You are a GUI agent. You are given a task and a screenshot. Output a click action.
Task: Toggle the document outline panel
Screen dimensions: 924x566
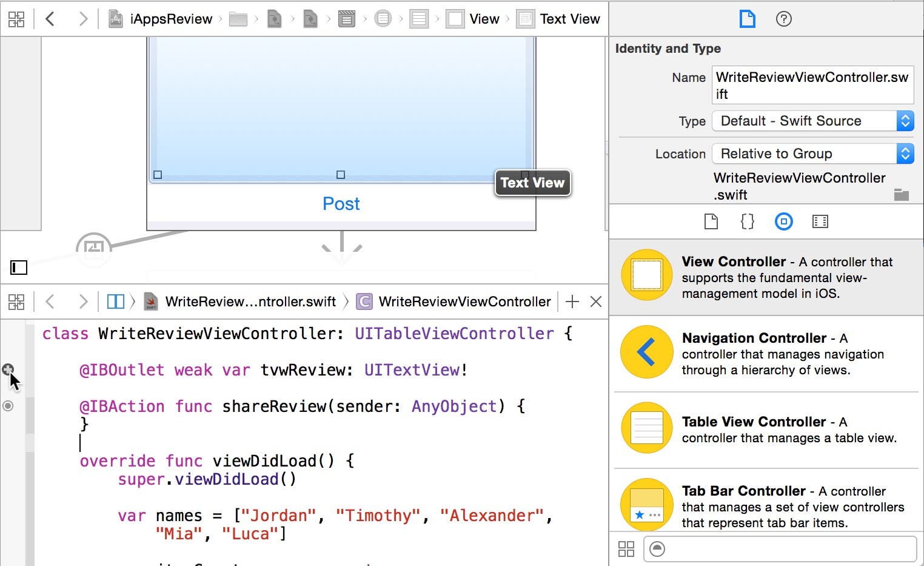point(19,267)
